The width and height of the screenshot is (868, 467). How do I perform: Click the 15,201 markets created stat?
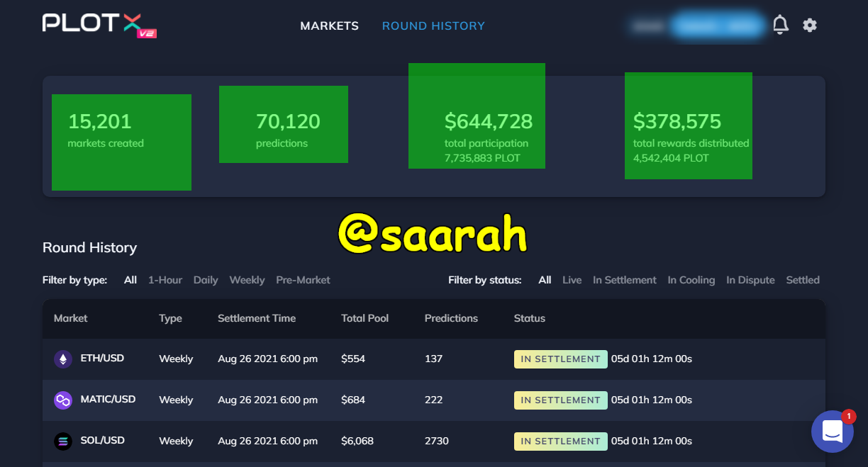point(106,130)
